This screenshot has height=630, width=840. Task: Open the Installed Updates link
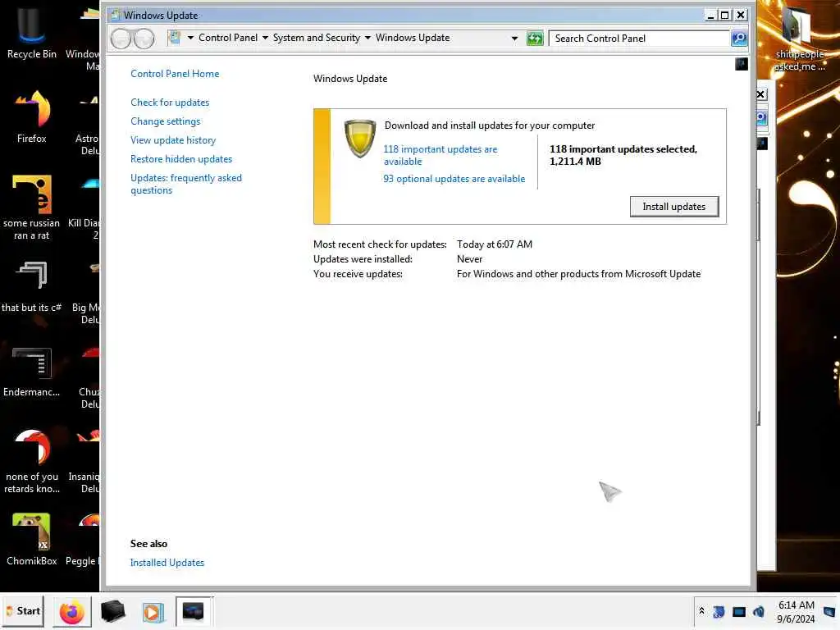167,563
